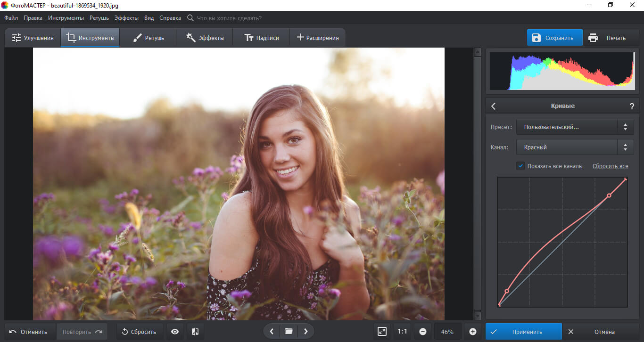Image resolution: width=644 pixels, height=342 pixels.
Task: Zoom out with the minus icon
Action: click(423, 332)
